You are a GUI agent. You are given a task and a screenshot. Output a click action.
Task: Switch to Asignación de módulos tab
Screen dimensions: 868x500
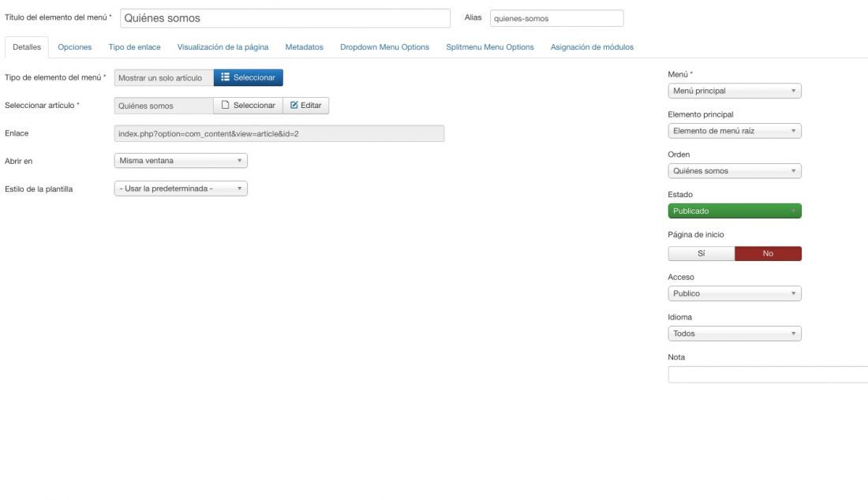[592, 47]
